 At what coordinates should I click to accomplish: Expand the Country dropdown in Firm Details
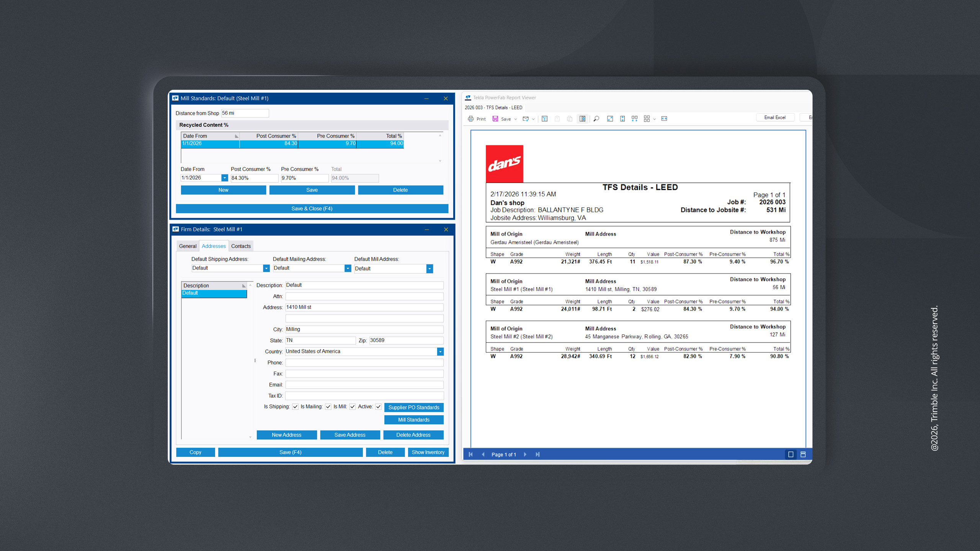(x=440, y=351)
